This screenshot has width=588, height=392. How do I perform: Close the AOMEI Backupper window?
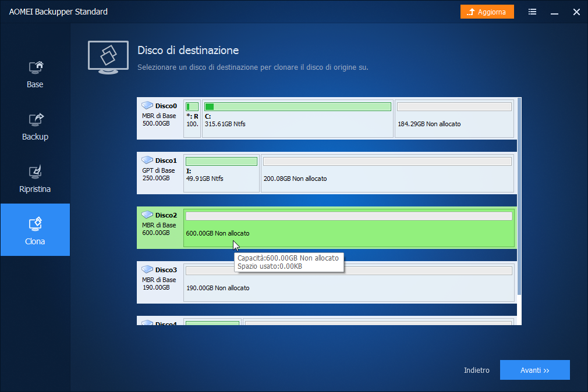(x=576, y=12)
